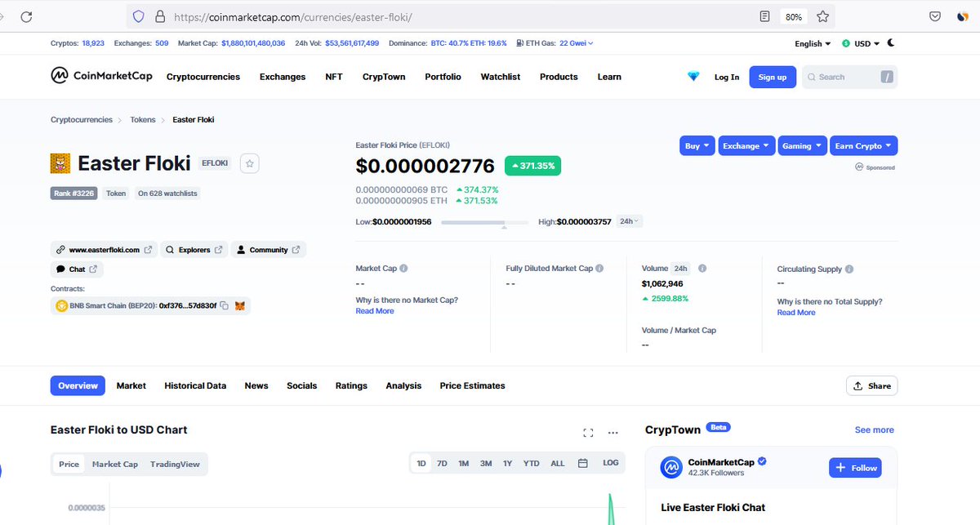
Task: Open the Gaming dropdown
Action: pos(803,145)
